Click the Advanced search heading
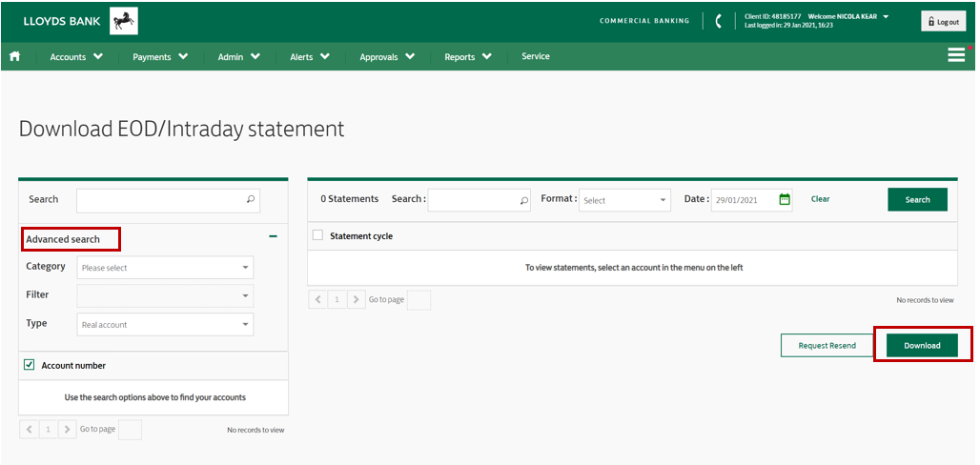980x465 pixels. 63,239
